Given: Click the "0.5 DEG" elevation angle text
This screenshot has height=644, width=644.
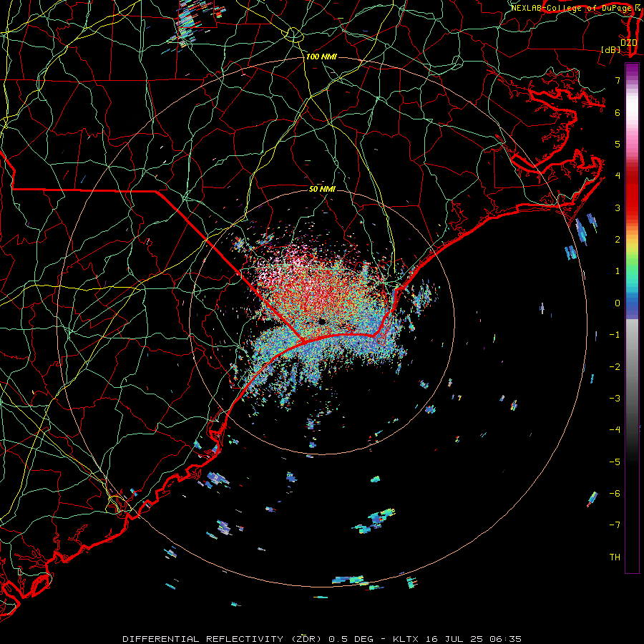Looking at the screenshot, I should (351, 639).
